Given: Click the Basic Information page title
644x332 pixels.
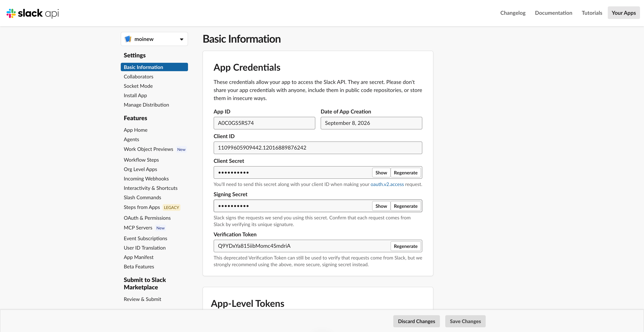Looking at the screenshot, I should tap(241, 39).
